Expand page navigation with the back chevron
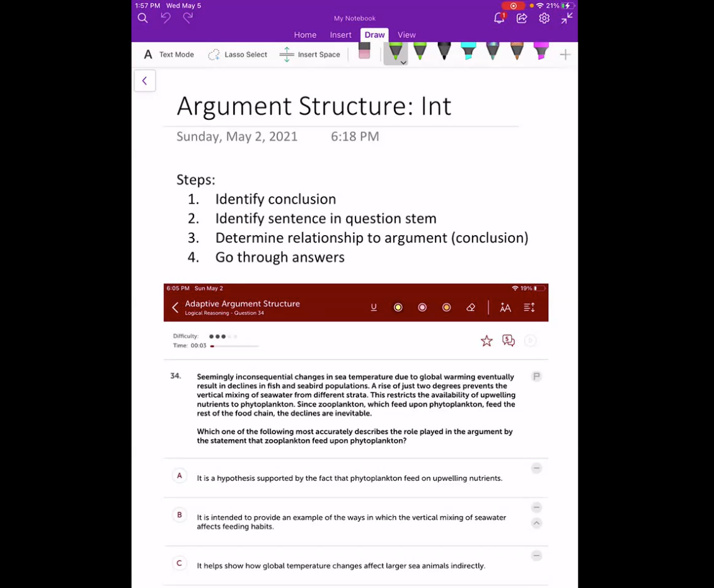Screen dimensions: 714x588 coord(145,81)
